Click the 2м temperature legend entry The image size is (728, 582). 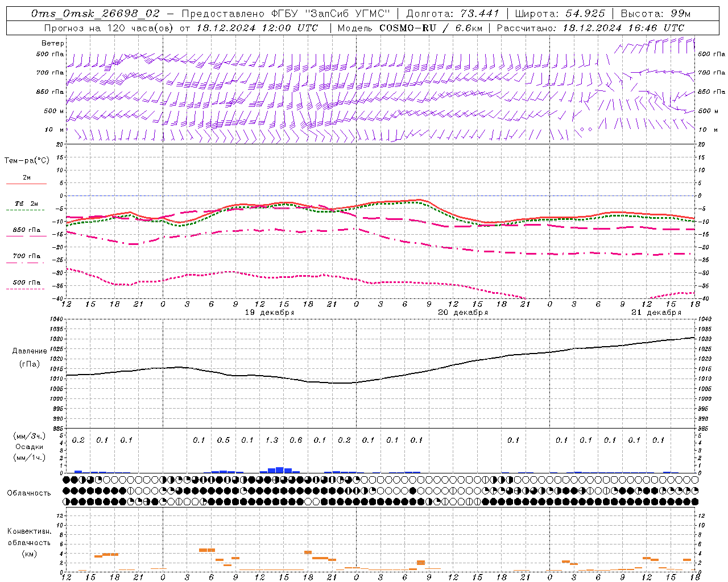pyautogui.click(x=27, y=178)
